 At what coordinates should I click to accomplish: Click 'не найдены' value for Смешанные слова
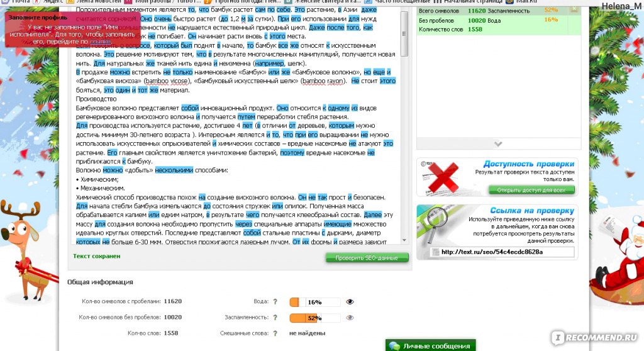pyautogui.click(x=307, y=333)
